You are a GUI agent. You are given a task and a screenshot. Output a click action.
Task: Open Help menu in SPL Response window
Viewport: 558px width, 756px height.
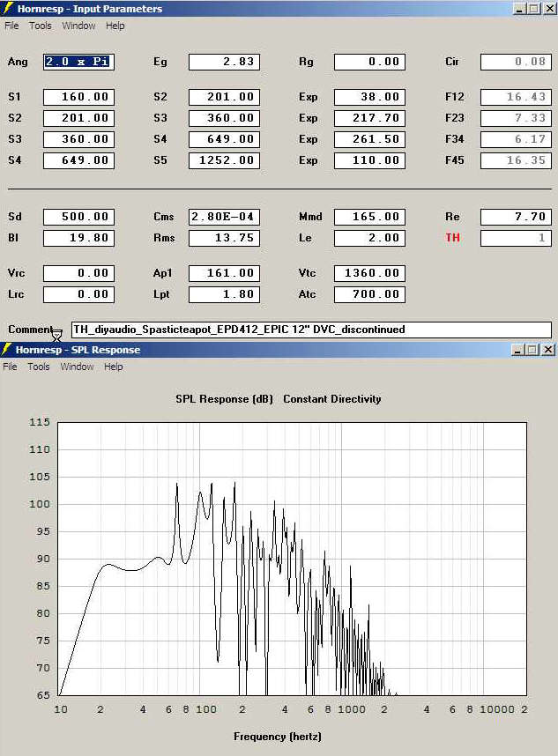click(x=114, y=367)
